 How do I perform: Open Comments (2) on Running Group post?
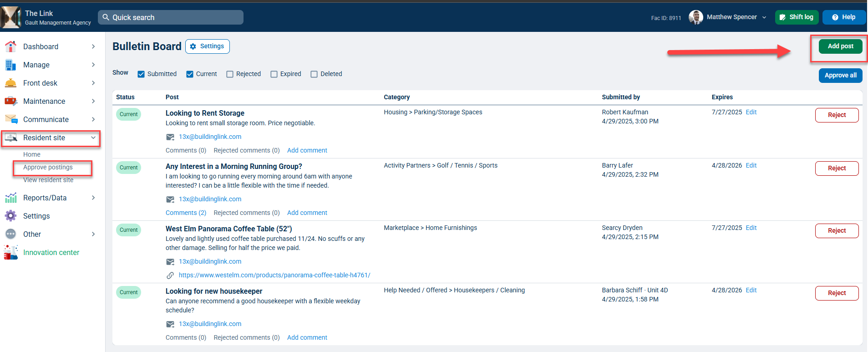click(186, 213)
